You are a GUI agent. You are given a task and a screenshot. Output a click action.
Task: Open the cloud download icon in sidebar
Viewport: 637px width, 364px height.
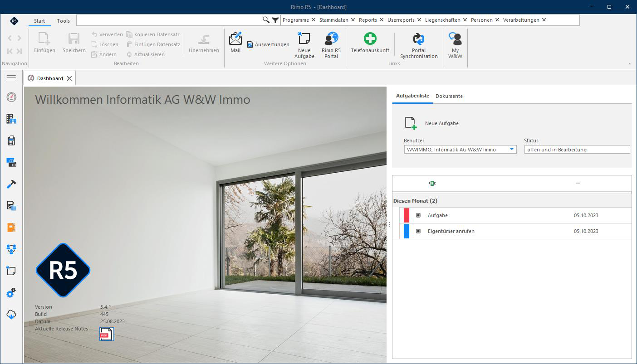coord(11,315)
